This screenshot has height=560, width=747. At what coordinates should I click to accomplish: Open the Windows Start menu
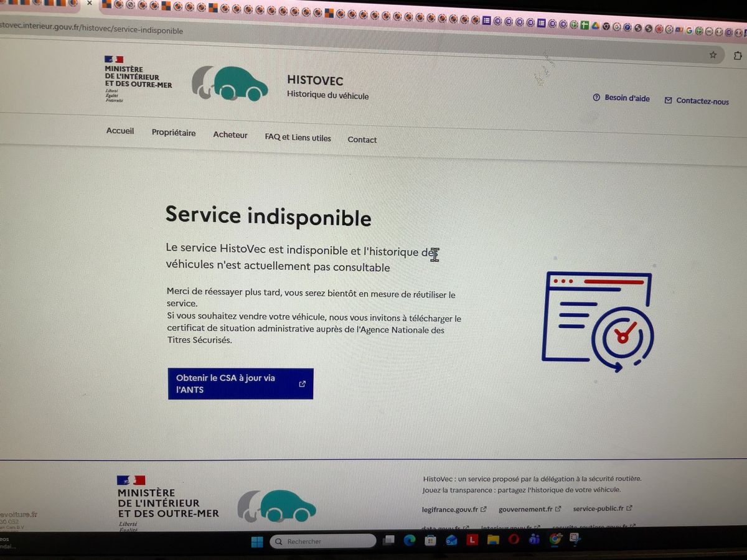pyautogui.click(x=257, y=541)
